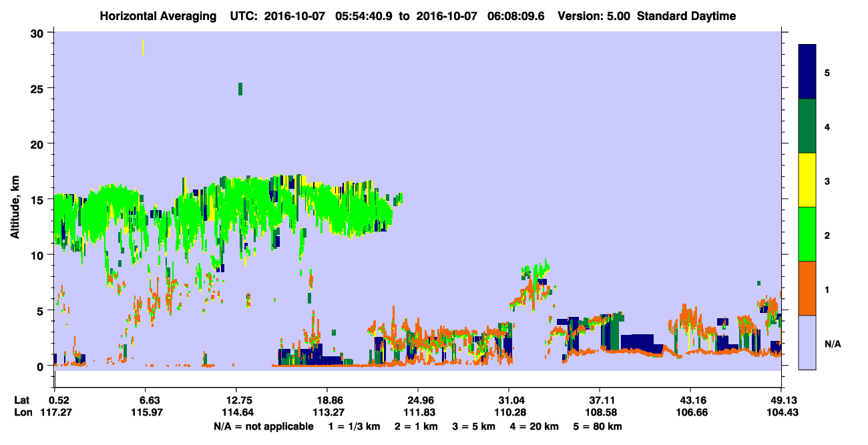Click the small yellow marker near 29 km altitude
This screenshot has height=445, width=868.
click(x=143, y=47)
